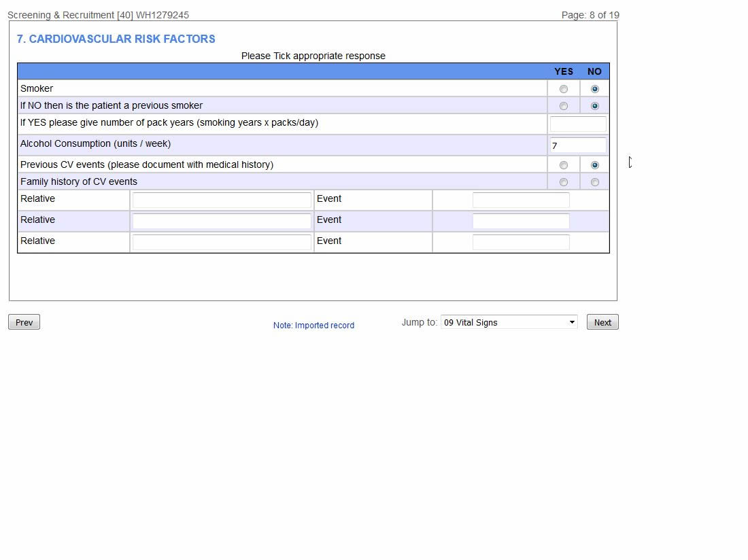Image resolution: width=748 pixels, height=560 pixels.
Task: Click the second Event input field
Action: click(521, 220)
